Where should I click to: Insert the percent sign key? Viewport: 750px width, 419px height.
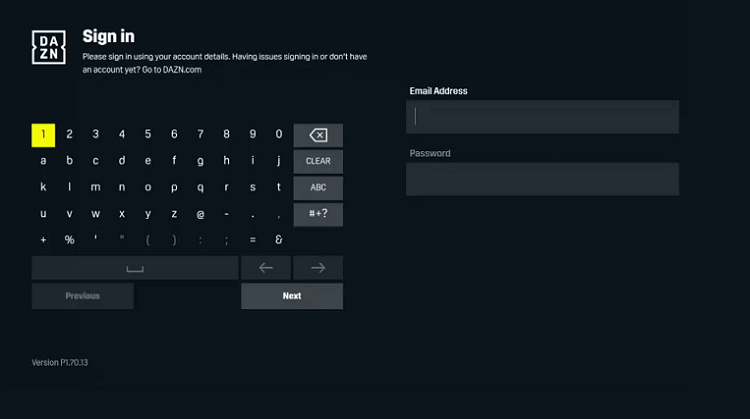[69, 240]
